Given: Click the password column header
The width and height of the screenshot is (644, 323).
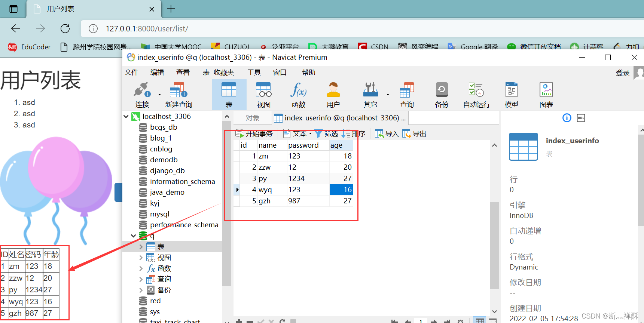Looking at the screenshot, I should tap(308, 145).
